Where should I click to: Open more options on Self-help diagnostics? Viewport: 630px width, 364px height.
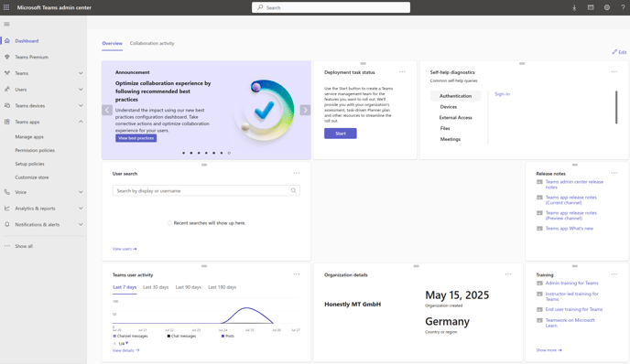click(614, 72)
